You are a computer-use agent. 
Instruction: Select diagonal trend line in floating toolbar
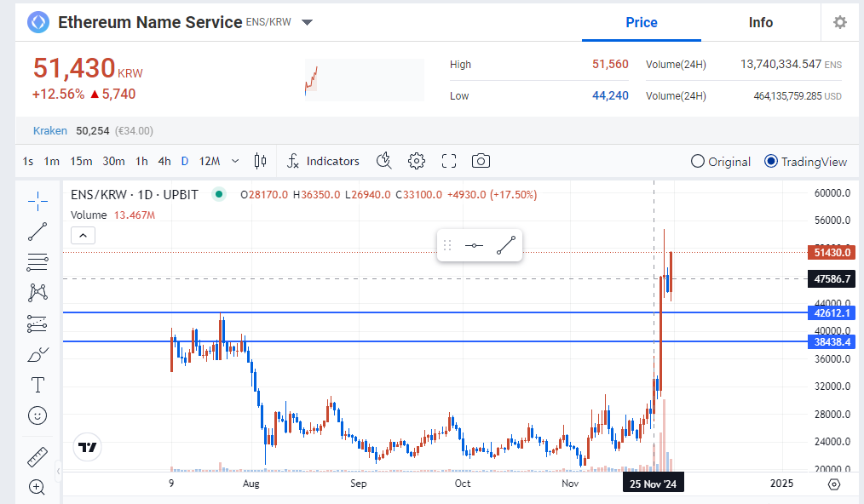tap(506, 246)
